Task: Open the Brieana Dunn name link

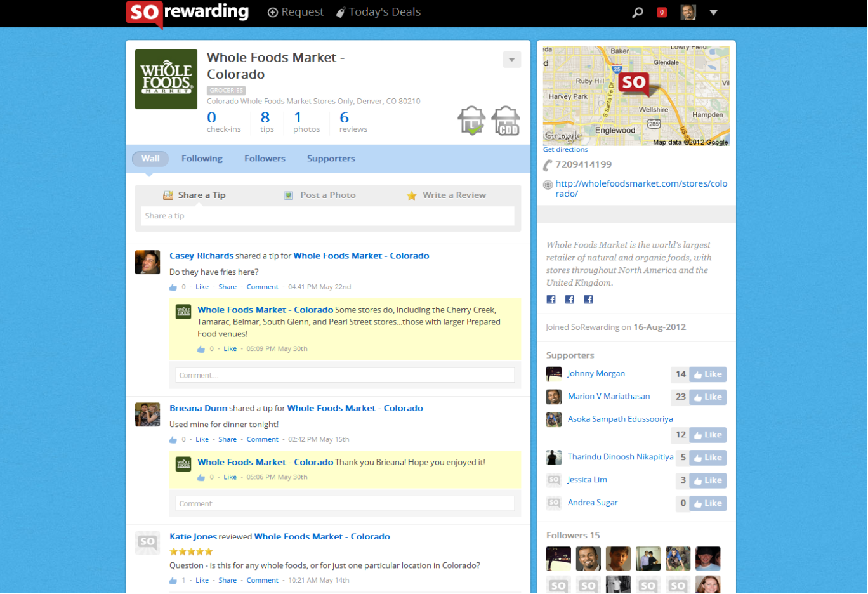Action: click(198, 408)
